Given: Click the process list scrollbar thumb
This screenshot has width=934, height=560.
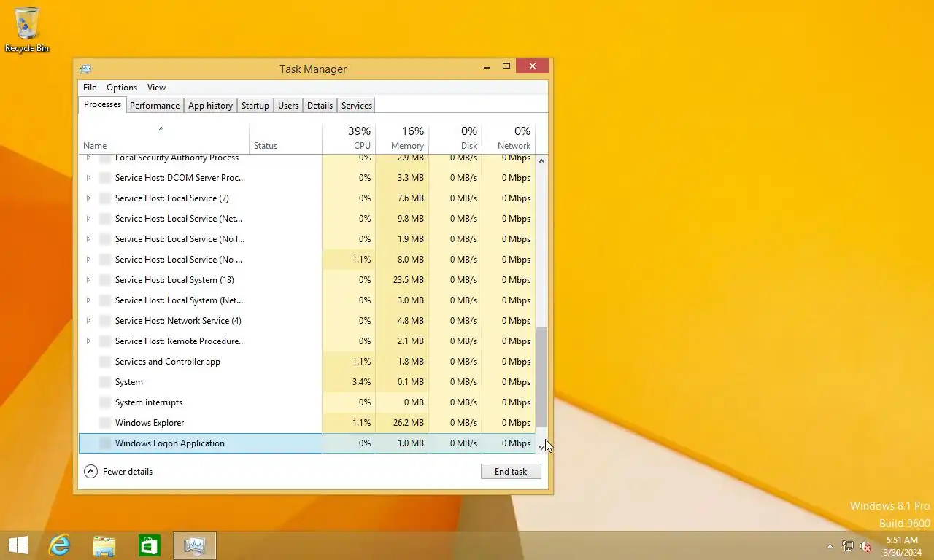Looking at the screenshot, I should coord(541,378).
